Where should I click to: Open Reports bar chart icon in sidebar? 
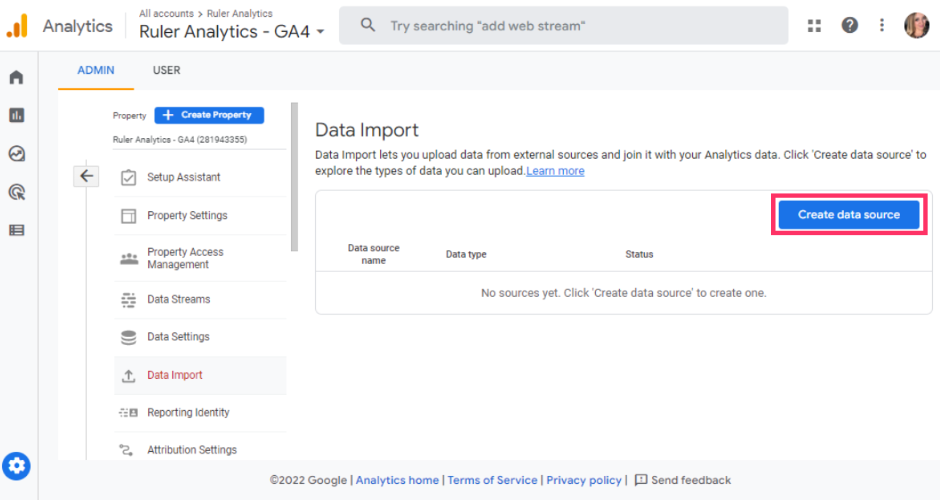coord(16,115)
